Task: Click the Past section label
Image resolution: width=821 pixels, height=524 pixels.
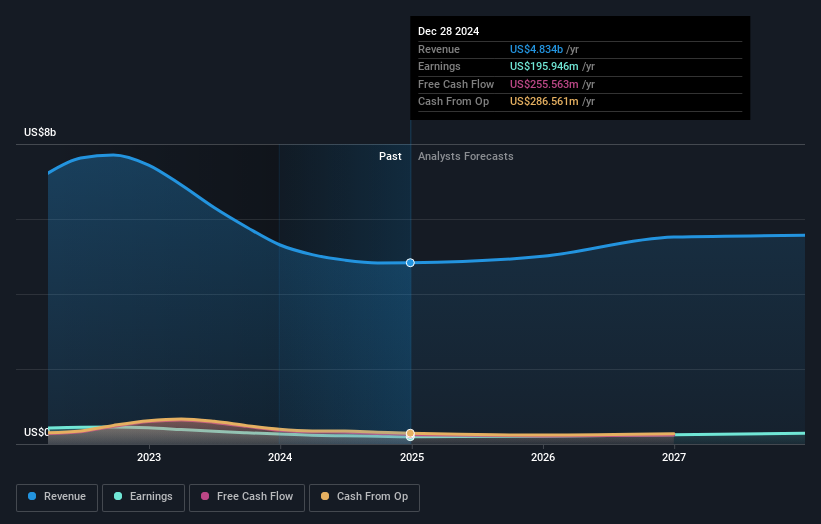Action: point(390,157)
